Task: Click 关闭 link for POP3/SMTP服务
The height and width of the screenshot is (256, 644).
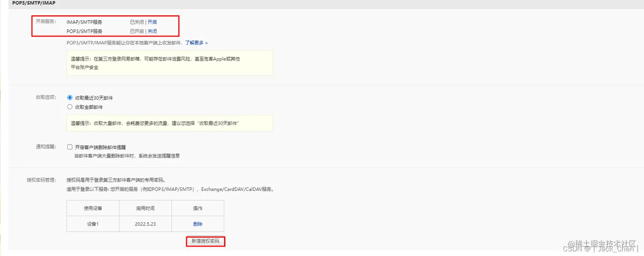Action: (152, 31)
